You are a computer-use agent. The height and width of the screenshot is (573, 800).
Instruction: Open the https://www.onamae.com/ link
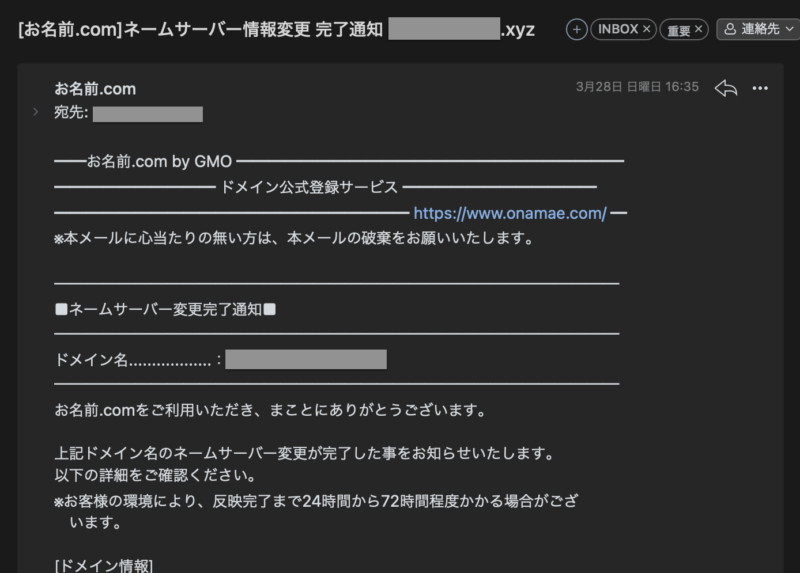coord(510,213)
